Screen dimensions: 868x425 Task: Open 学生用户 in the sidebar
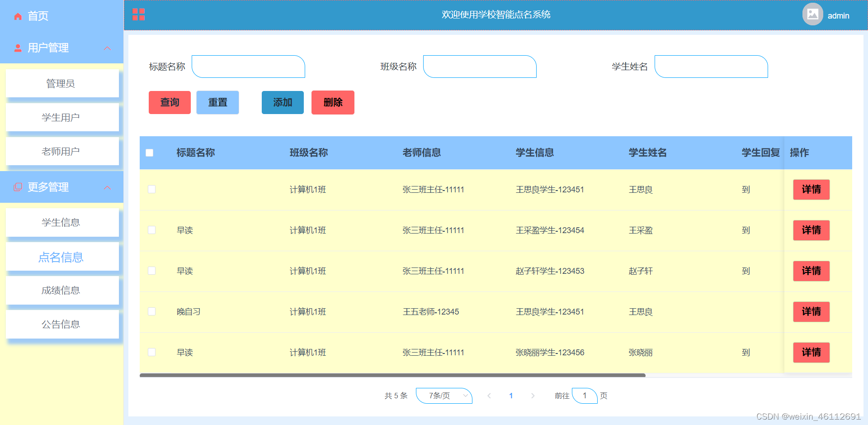tap(62, 117)
